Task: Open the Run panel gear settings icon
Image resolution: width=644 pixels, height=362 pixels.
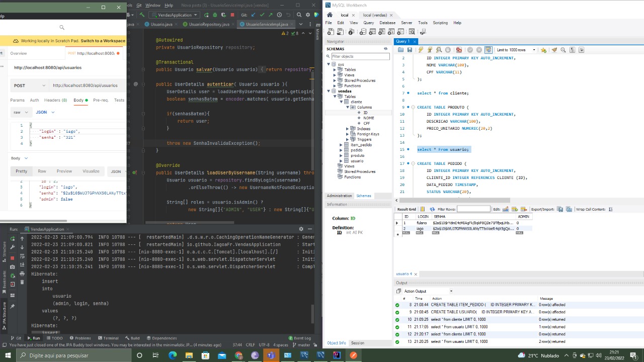Action: pyautogui.click(x=301, y=229)
